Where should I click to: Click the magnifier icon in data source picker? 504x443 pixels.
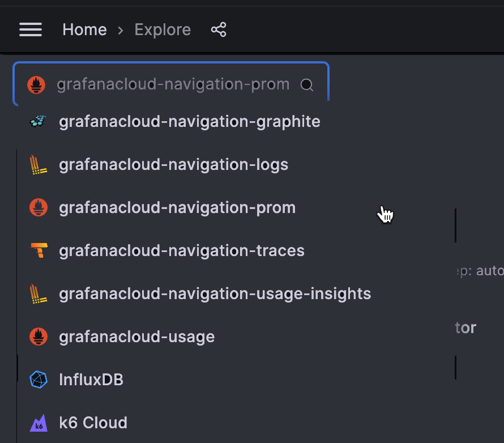tap(307, 85)
